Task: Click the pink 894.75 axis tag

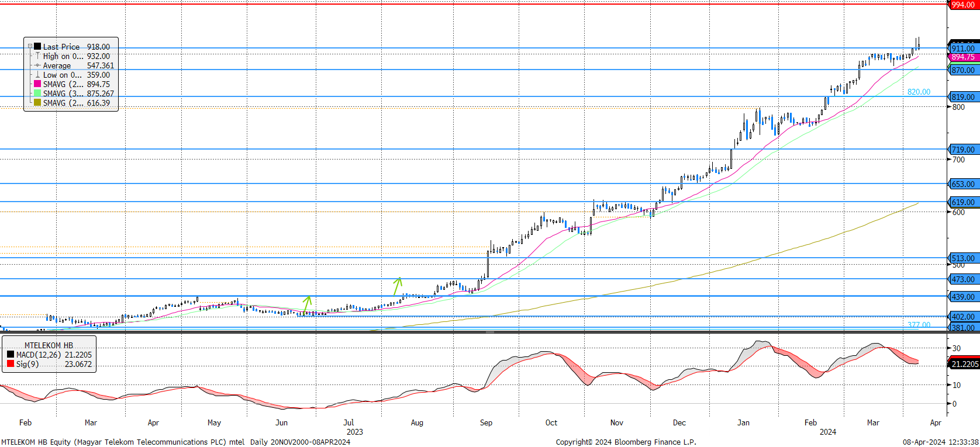Action: click(x=963, y=57)
